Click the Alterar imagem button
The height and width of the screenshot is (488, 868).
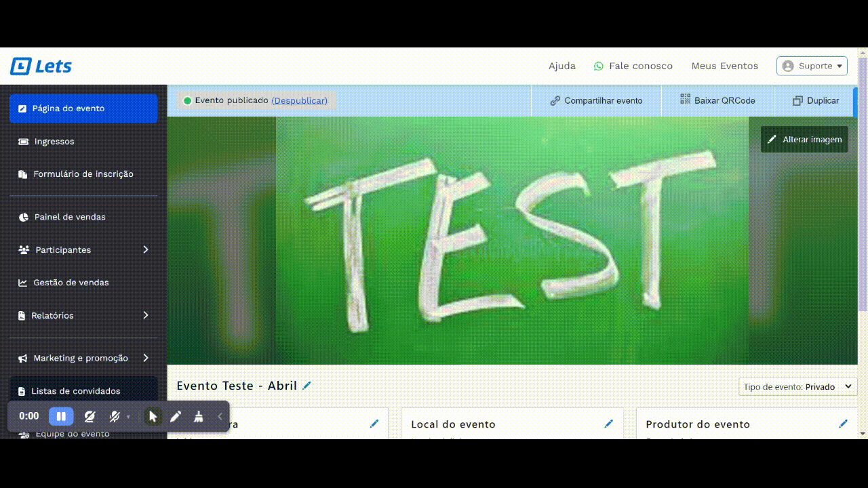(804, 139)
